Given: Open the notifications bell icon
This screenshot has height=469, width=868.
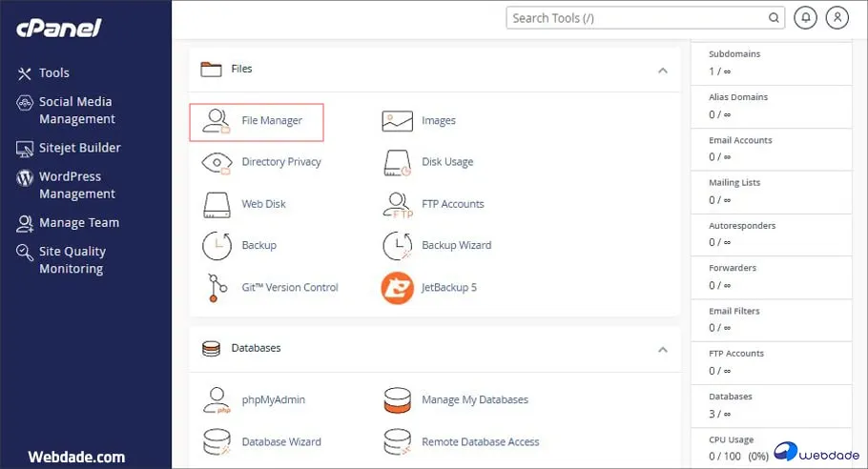Looking at the screenshot, I should (805, 17).
